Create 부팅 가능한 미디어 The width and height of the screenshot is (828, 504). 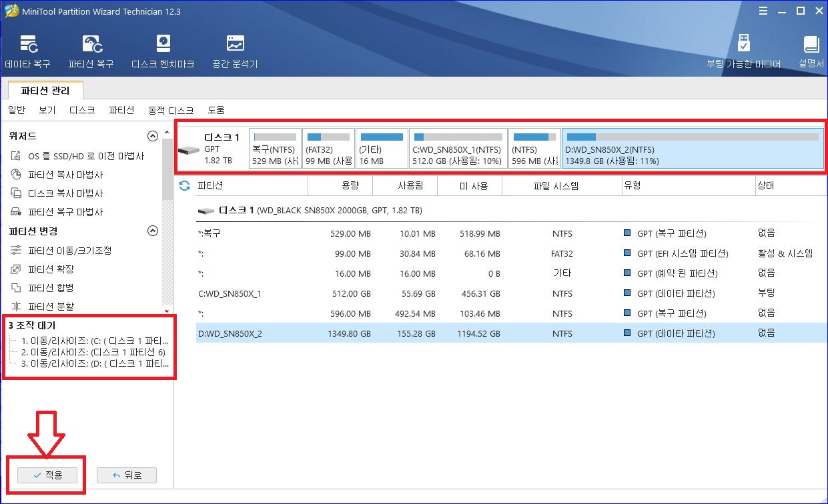click(744, 52)
